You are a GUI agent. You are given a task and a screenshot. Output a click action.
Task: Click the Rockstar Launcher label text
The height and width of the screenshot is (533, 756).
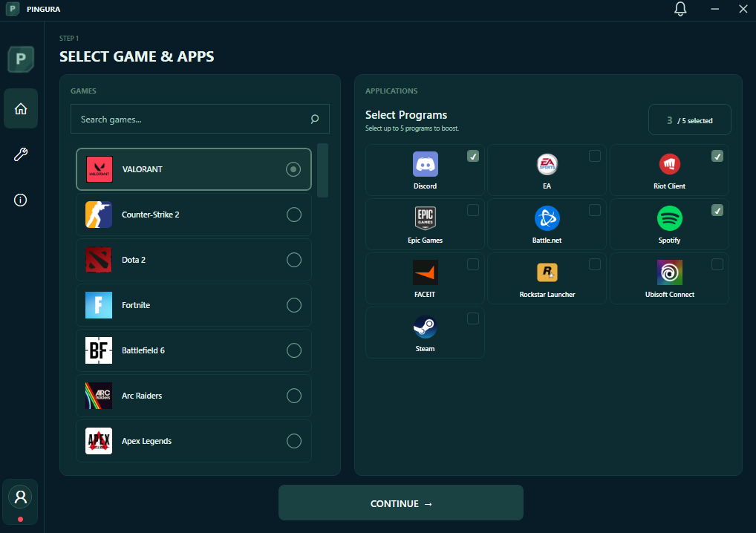coord(547,295)
